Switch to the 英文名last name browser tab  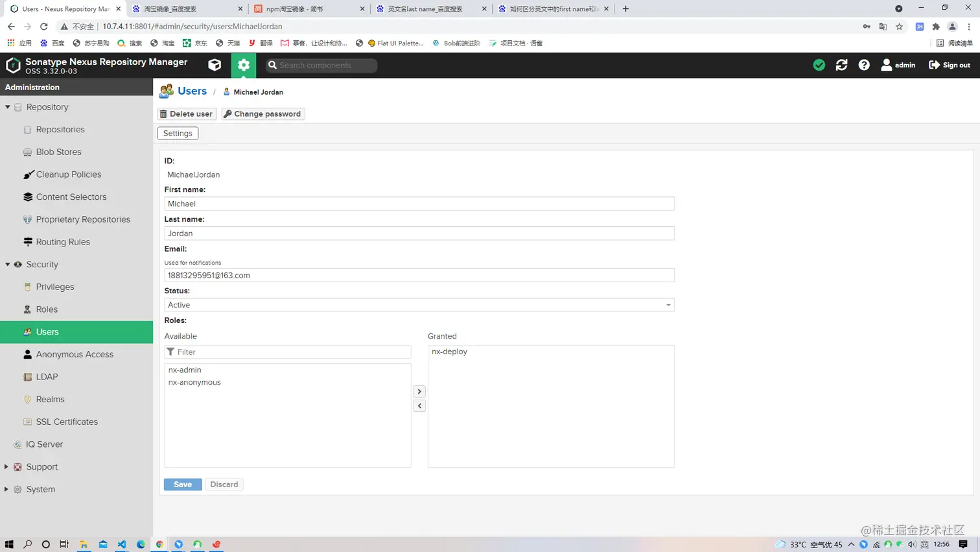[x=431, y=9]
